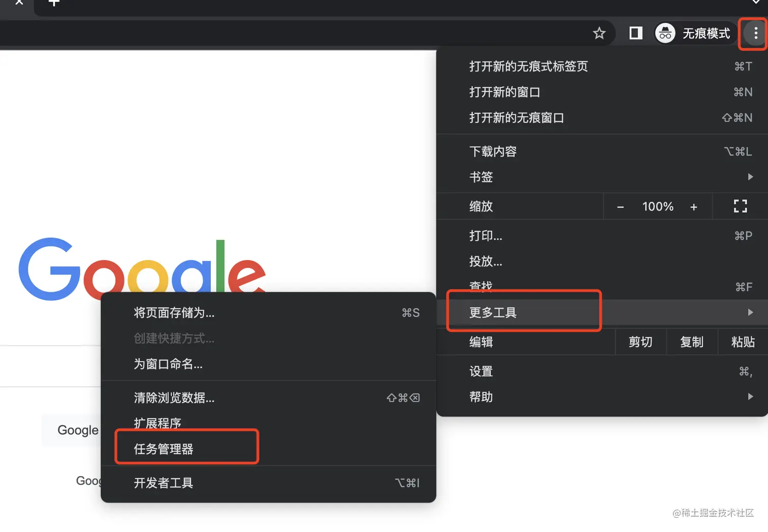
Task: Click the 100% zoom value
Action: point(658,207)
